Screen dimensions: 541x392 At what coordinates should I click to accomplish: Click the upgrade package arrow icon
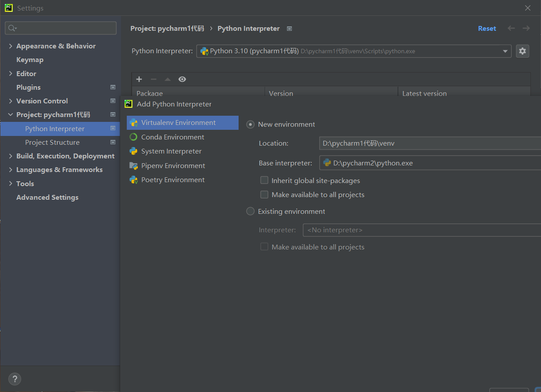click(x=168, y=79)
